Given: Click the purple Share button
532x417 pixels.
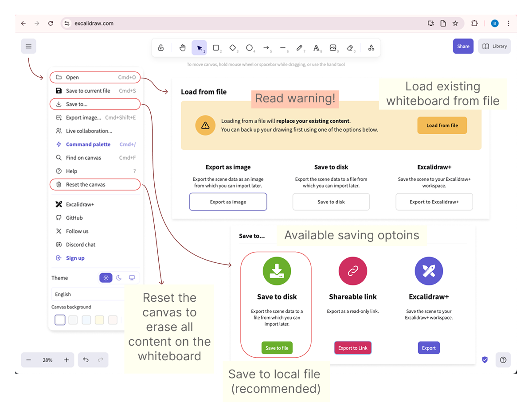Looking at the screenshot, I should [x=463, y=46].
